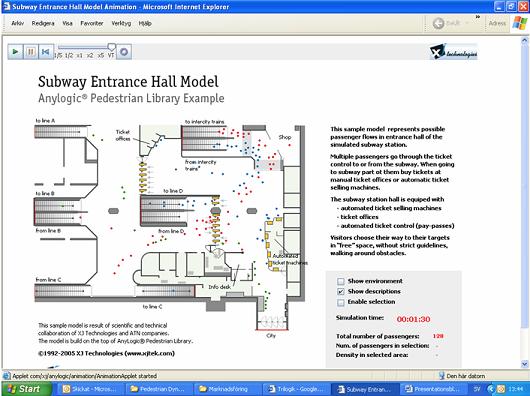
Task: Click the XJ Technologies logo
Action: tap(454, 52)
